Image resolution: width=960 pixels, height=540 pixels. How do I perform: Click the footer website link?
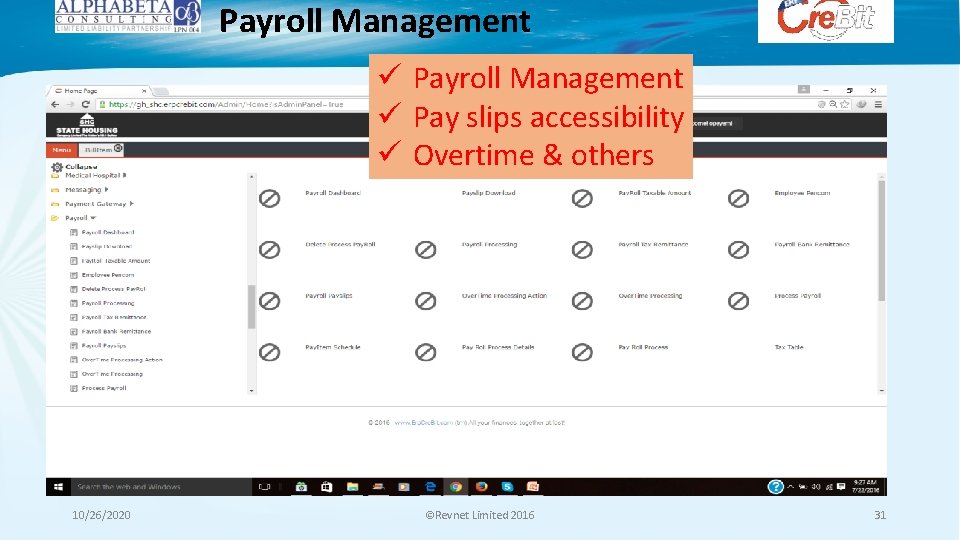tap(424, 422)
